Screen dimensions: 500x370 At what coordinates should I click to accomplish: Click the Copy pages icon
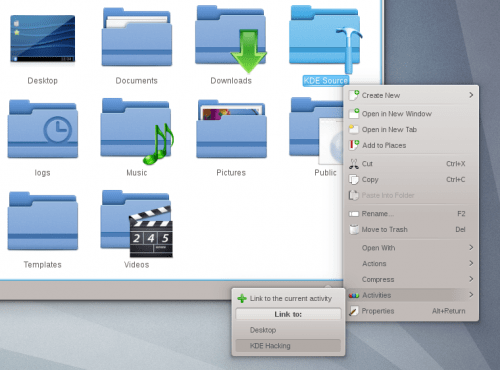(354, 179)
